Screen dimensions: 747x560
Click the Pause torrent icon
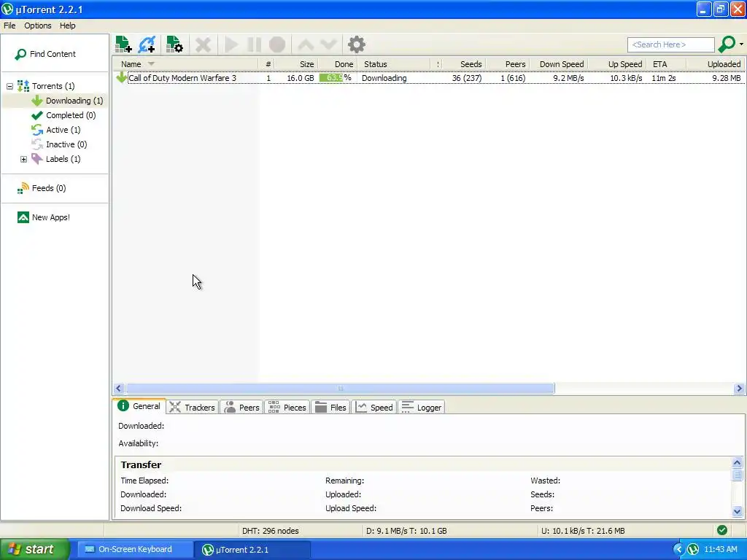(x=255, y=45)
